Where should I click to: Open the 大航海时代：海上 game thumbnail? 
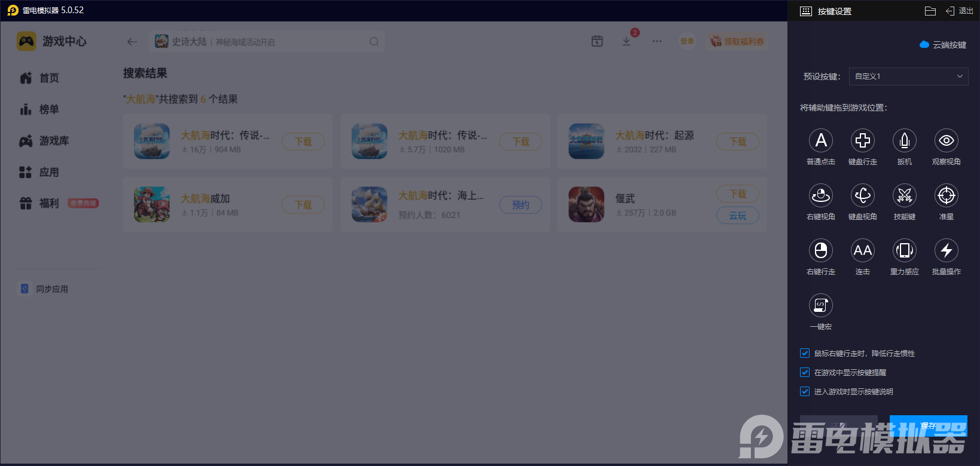click(370, 204)
